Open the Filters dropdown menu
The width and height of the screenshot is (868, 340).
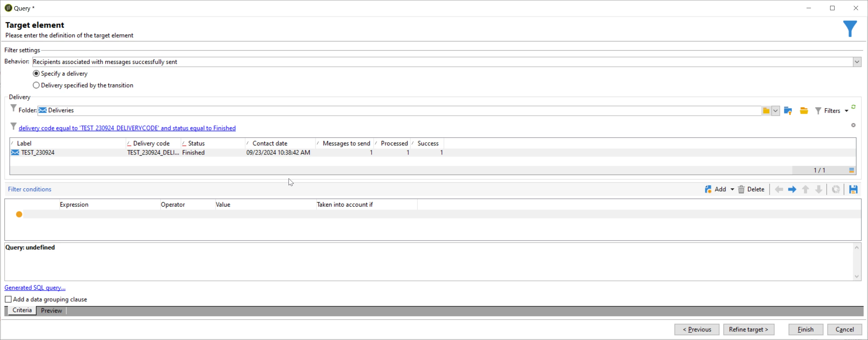click(x=831, y=111)
